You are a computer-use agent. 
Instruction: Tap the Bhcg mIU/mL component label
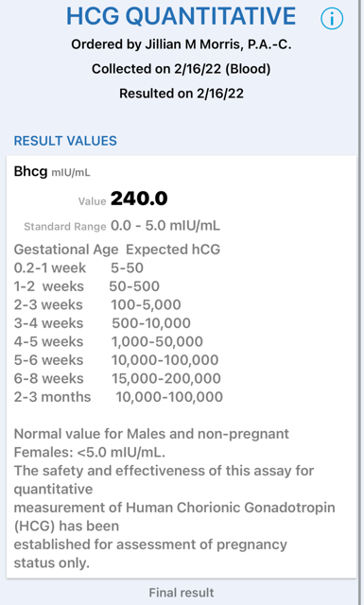[x=52, y=171]
